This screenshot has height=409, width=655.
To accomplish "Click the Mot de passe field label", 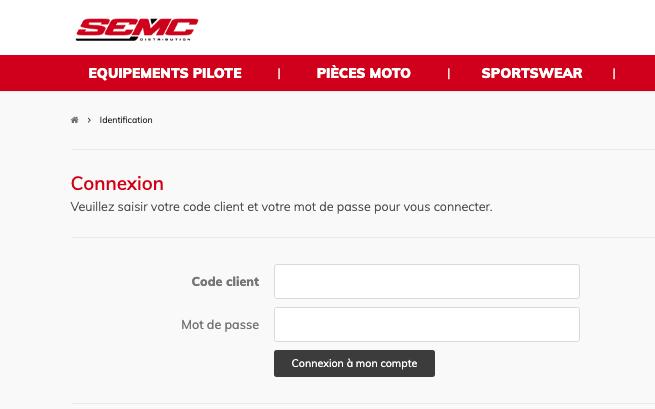I will [x=220, y=325].
